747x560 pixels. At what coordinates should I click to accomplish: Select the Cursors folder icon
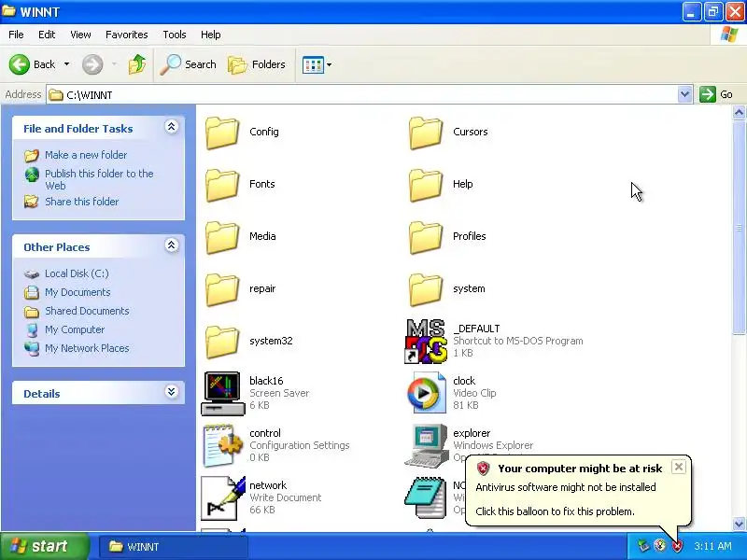click(426, 133)
